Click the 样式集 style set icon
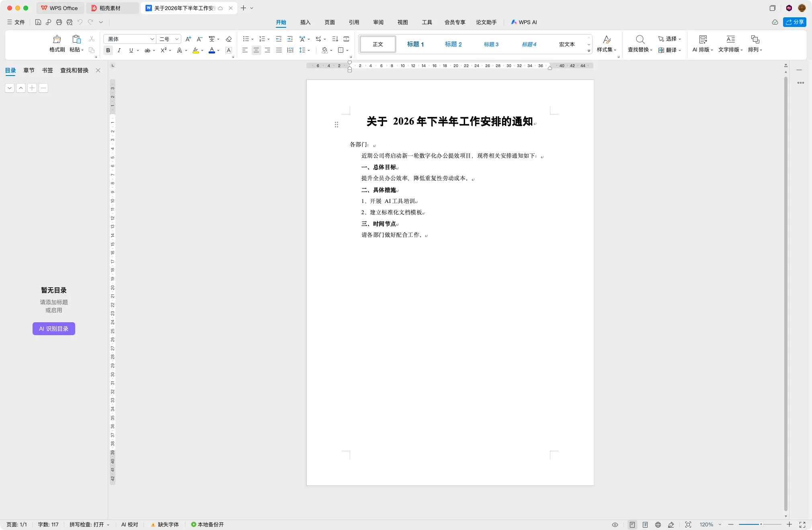 [x=607, y=39]
